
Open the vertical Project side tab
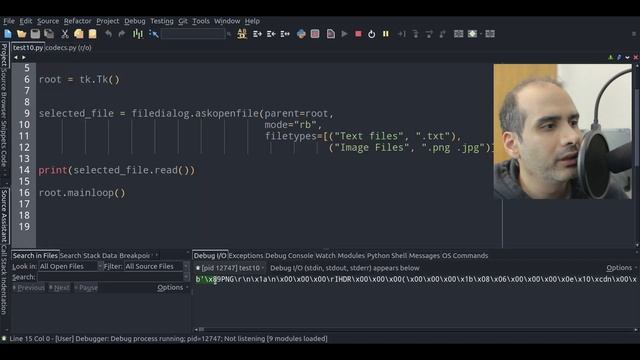(4, 55)
